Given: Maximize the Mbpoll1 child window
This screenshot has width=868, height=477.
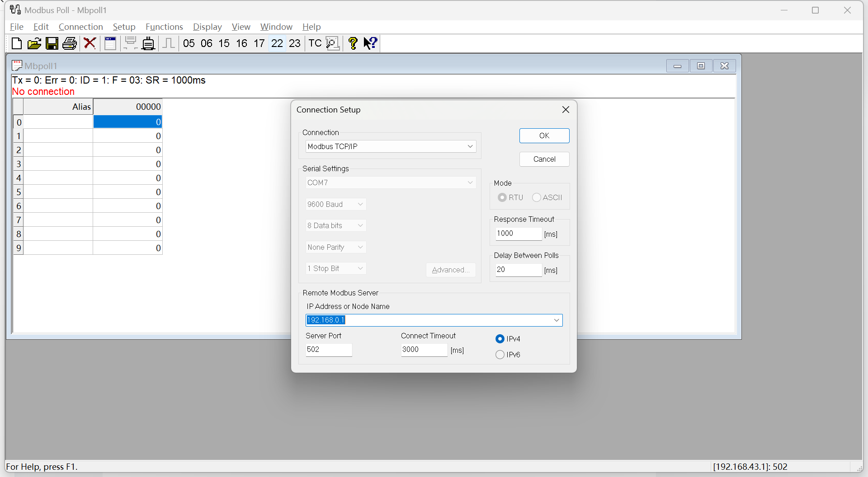Looking at the screenshot, I should (x=701, y=66).
